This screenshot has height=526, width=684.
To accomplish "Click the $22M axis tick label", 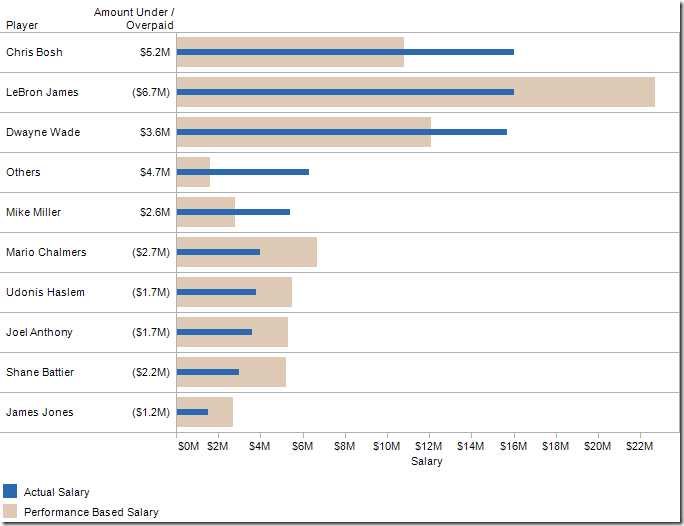I will [x=640, y=446].
